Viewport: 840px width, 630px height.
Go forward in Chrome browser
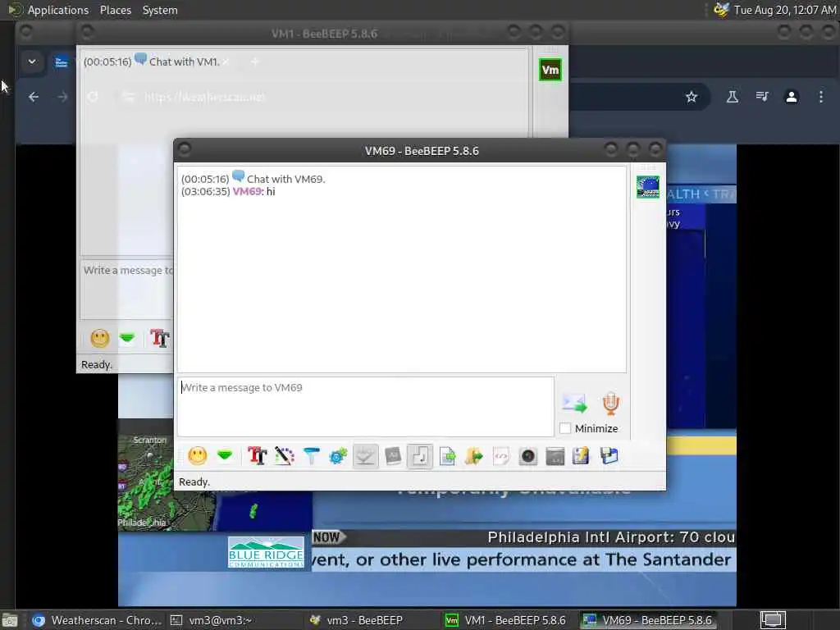(62, 97)
